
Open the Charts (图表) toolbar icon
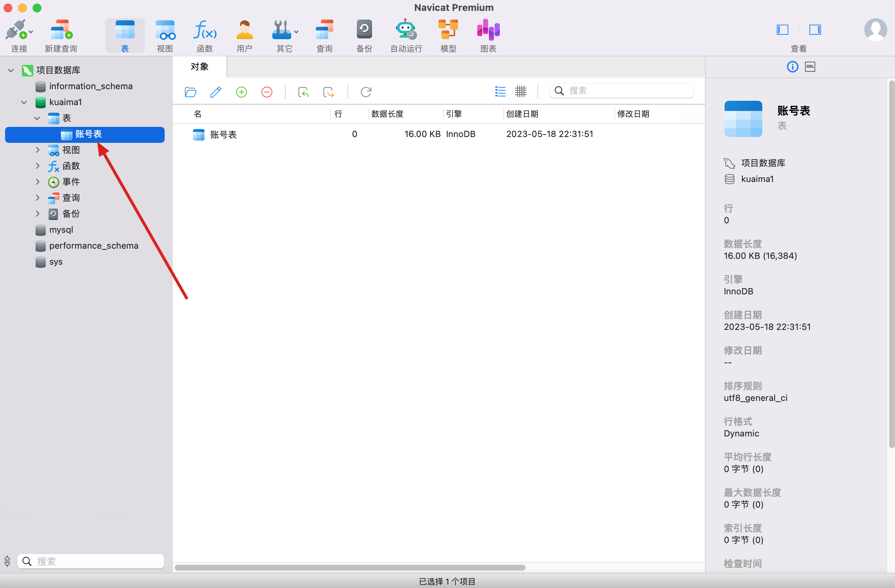[x=488, y=29]
